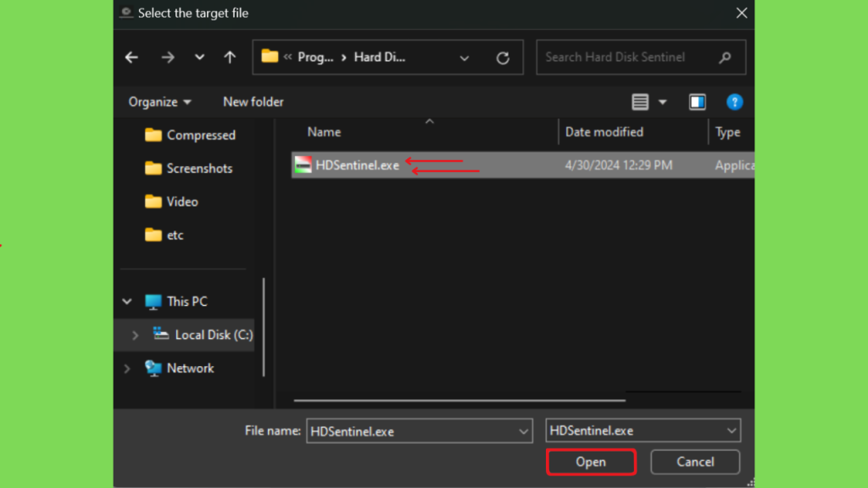Toggle the preview pane

[x=697, y=102]
